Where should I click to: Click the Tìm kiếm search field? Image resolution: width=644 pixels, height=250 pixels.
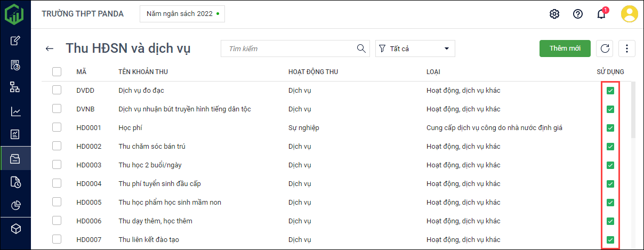click(x=291, y=49)
